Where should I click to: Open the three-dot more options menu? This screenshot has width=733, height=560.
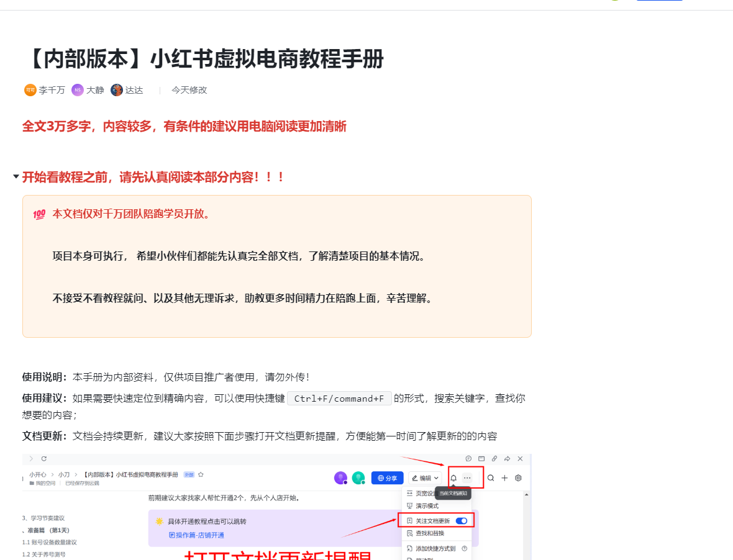coord(467,478)
